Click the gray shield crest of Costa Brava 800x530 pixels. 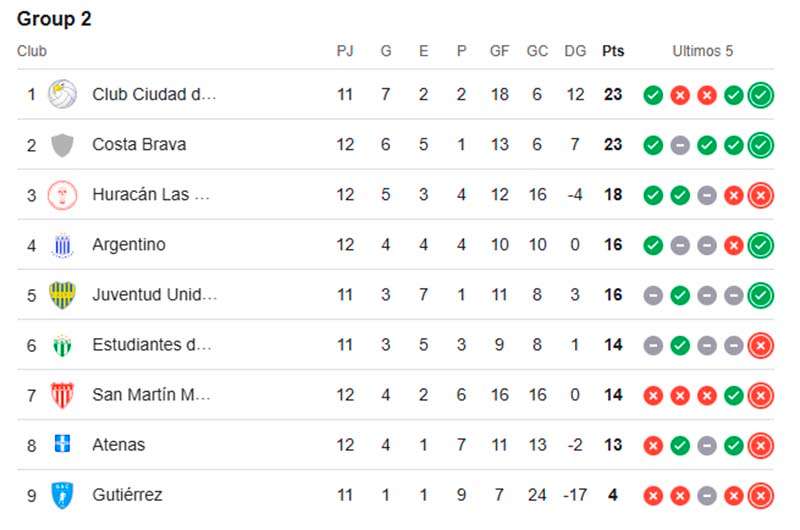[x=62, y=145]
